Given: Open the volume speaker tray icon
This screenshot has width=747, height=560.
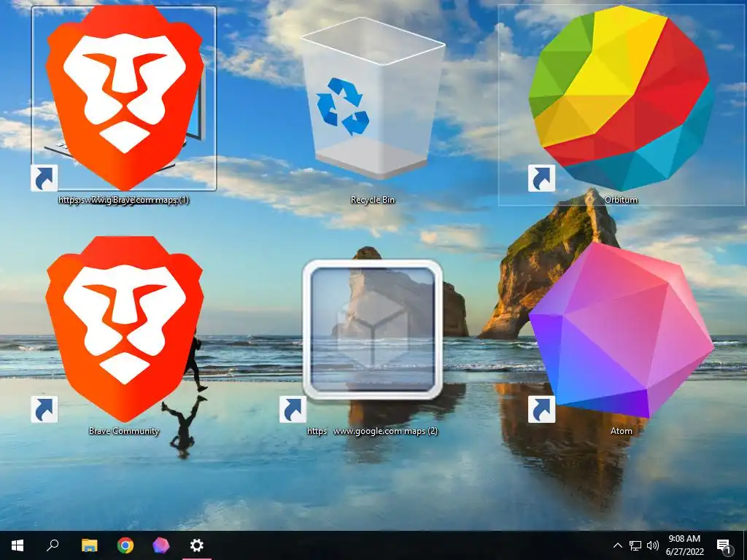Looking at the screenshot, I should [653, 545].
